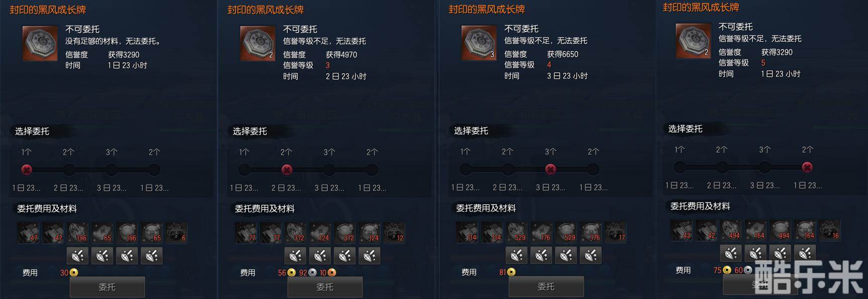Select red X node in the 没有足够的材料 panel
Viewport: 868px width, 299px height.
[x=26, y=170]
